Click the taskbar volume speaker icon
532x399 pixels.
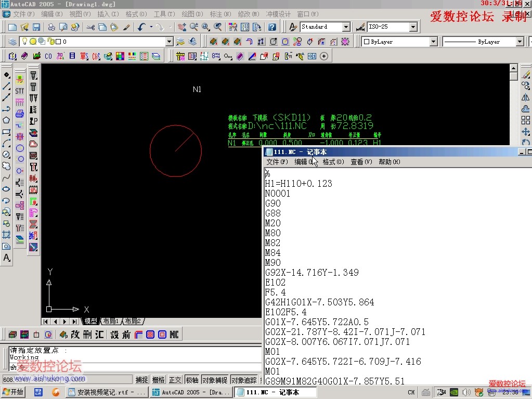[x=466, y=393]
